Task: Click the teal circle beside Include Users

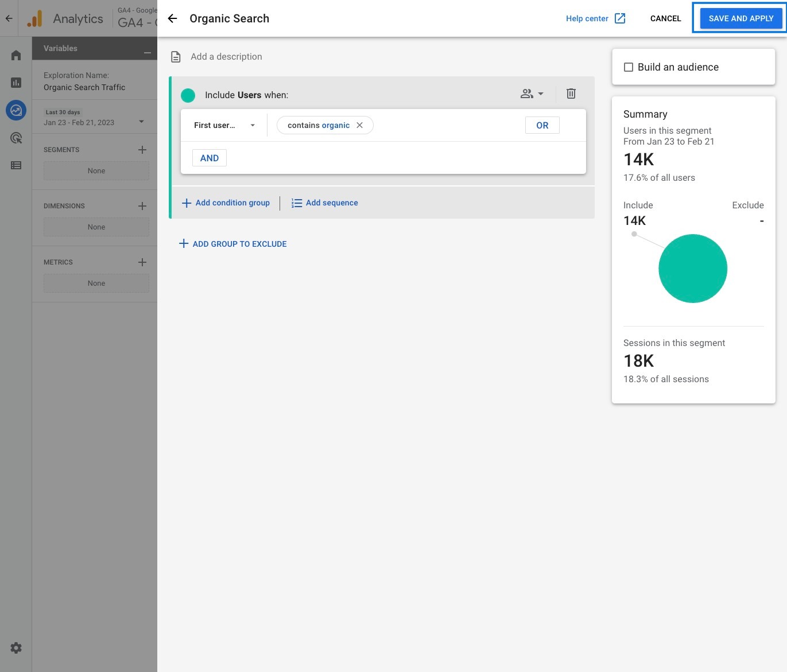Action: [x=188, y=95]
